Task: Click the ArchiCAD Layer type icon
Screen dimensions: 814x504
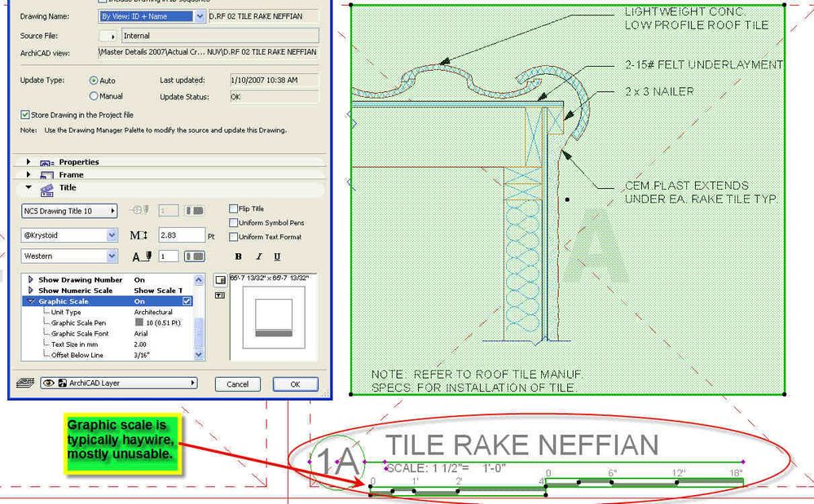Action: click(x=62, y=383)
